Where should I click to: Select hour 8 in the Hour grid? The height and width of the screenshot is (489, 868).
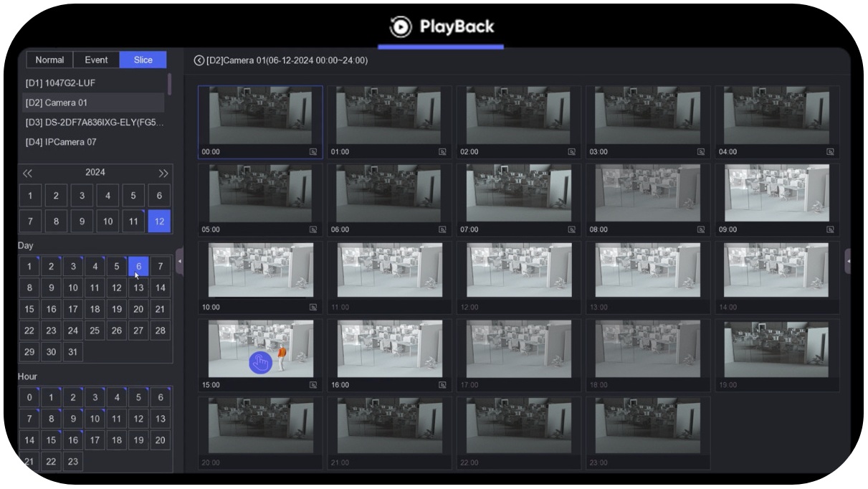(50, 419)
